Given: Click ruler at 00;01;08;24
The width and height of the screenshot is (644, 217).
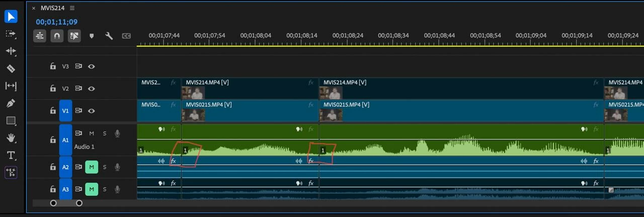Looking at the screenshot, I should 348,36.
